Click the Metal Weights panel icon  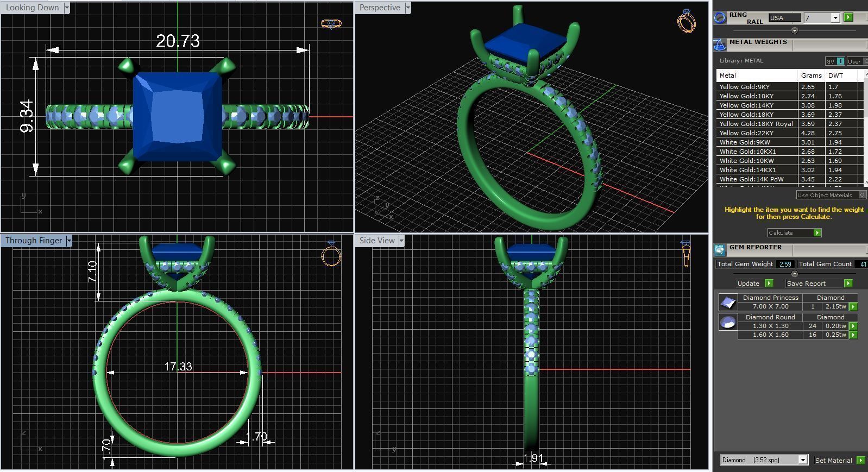tap(720, 45)
